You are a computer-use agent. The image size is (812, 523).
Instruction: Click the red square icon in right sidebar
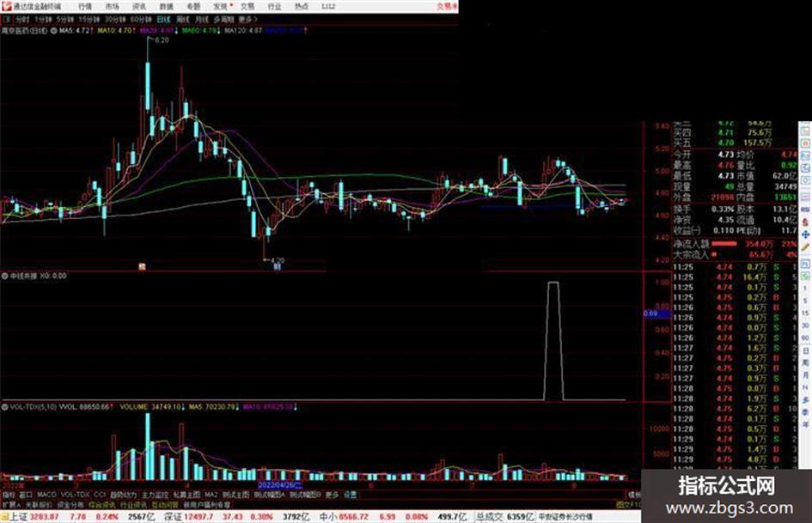(805, 143)
